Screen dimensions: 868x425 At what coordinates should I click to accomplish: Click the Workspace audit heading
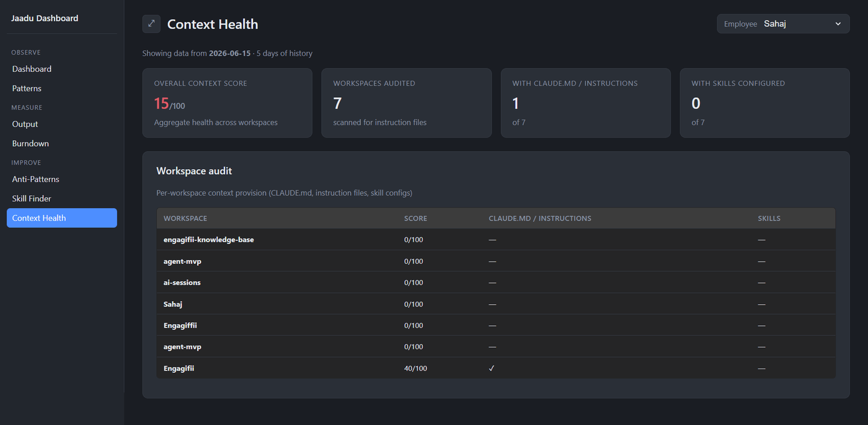coord(194,170)
